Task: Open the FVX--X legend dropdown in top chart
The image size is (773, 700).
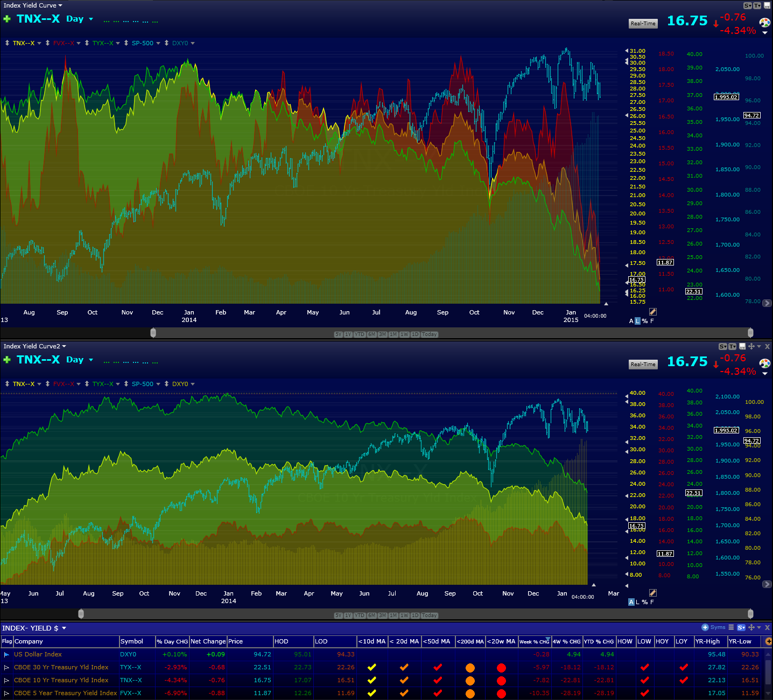Action: point(79,43)
